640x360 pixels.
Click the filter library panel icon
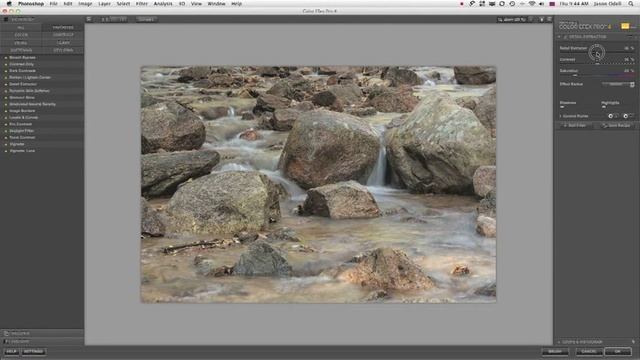click(6, 19)
